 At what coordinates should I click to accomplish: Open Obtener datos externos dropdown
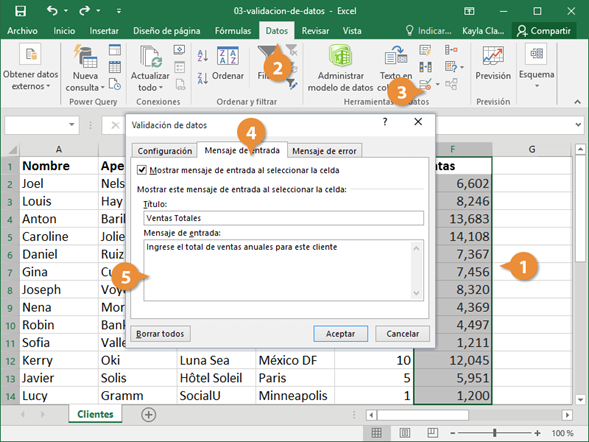30,68
